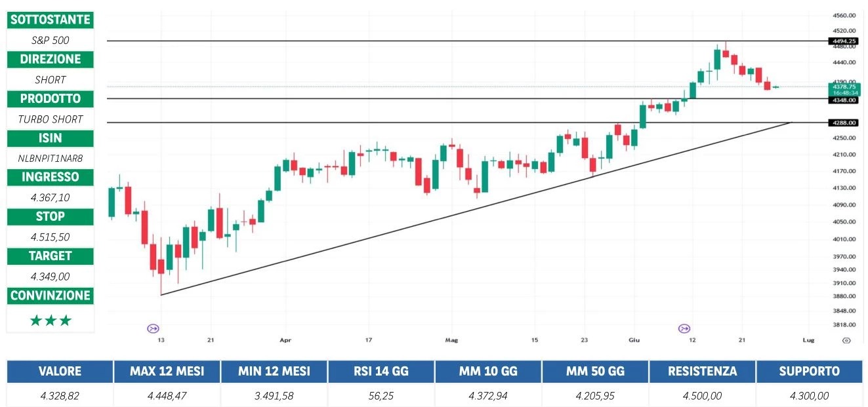The height and width of the screenshot is (407, 868).
Task: Select the RSI 14 GG column header
Action: pos(381,372)
